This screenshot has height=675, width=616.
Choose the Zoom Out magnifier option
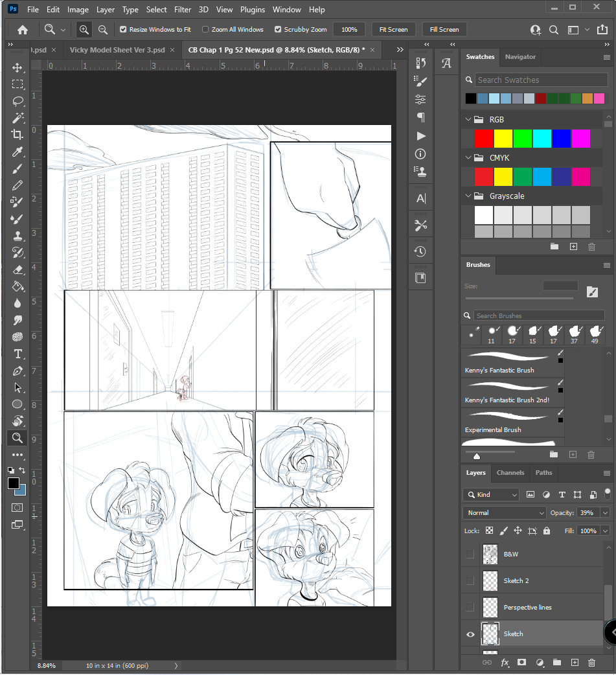[x=103, y=30]
